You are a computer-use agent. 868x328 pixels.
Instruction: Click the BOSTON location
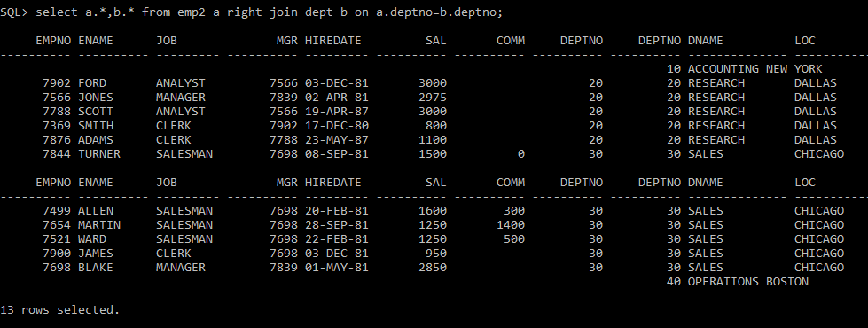pyautogui.click(x=787, y=282)
